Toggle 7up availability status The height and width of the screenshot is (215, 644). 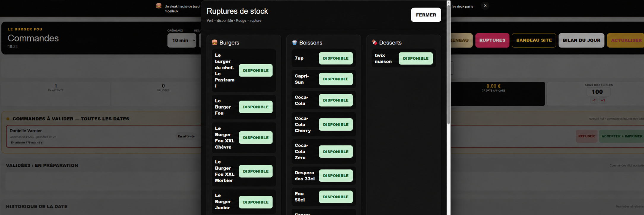click(336, 58)
